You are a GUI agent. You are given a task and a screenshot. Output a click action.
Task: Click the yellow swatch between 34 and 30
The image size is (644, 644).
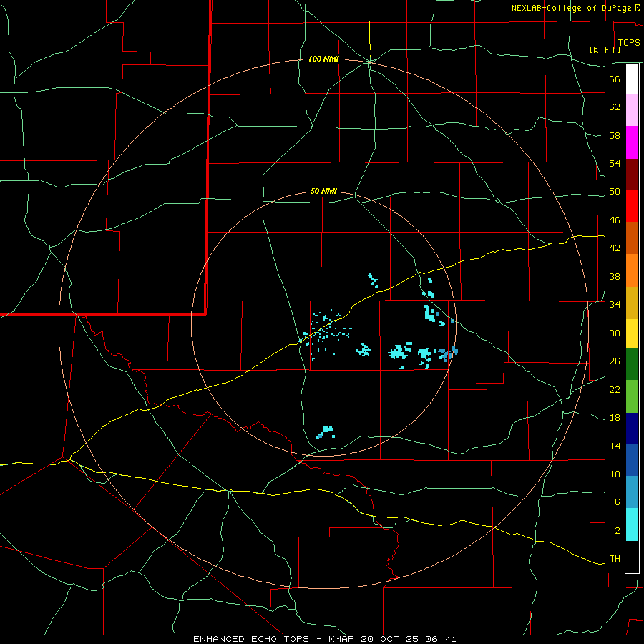tap(632, 333)
